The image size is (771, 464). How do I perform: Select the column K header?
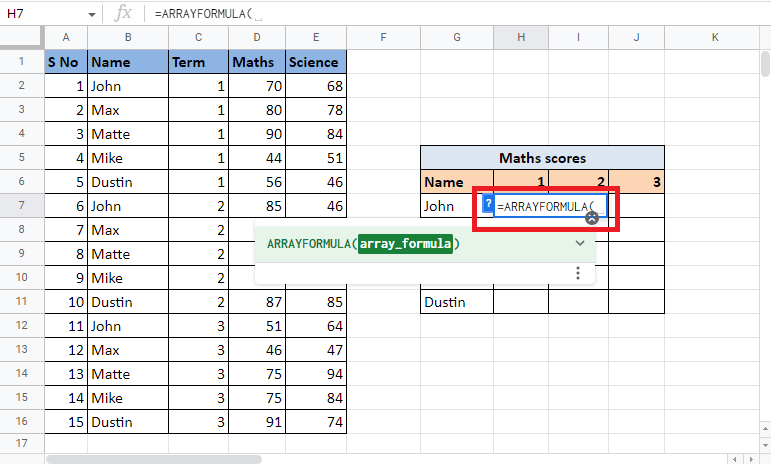[x=715, y=37]
